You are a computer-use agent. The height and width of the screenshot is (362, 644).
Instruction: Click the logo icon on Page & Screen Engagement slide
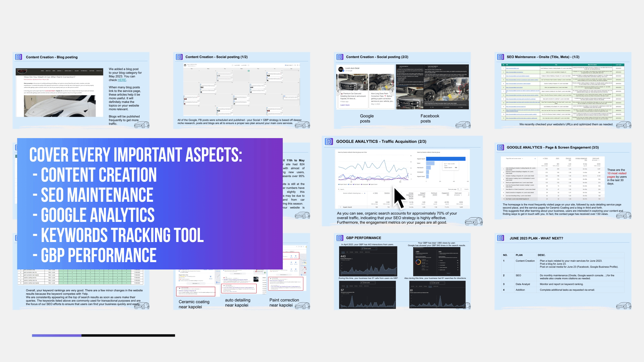point(500,147)
